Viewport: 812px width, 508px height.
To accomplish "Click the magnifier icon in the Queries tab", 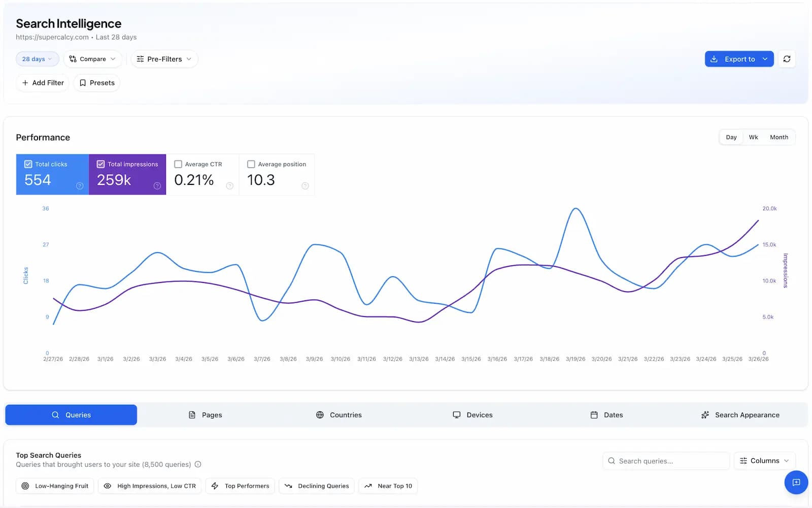I will tap(55, 415).
